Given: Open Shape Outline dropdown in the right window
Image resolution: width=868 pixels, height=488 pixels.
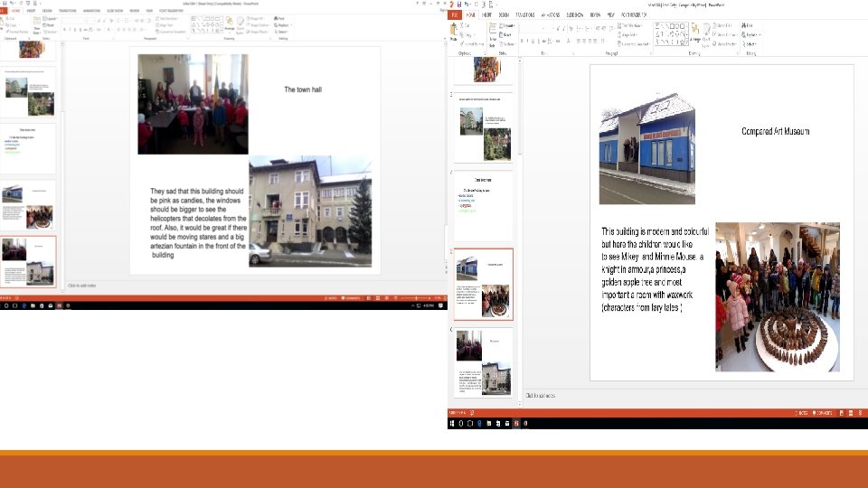Looking at the screenshot, I should coord(724,35).
